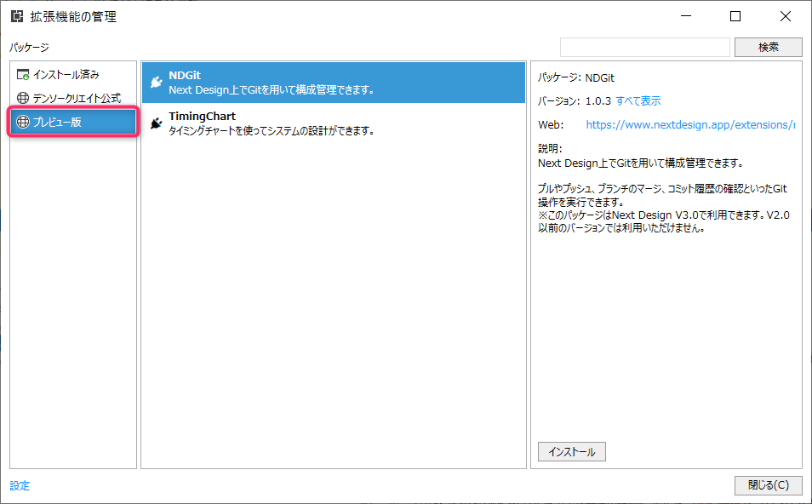Click the extension manager window icon
Screen dimensions: 812x504
click(17, 16)
